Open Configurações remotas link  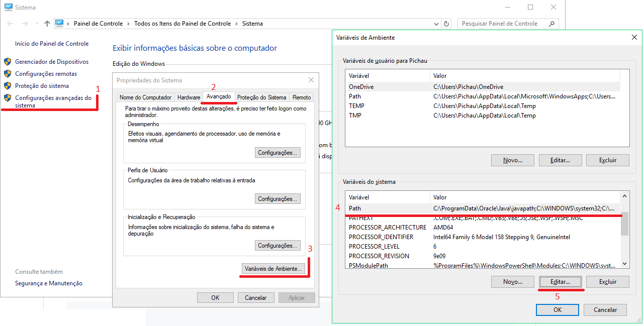(46, 74)
